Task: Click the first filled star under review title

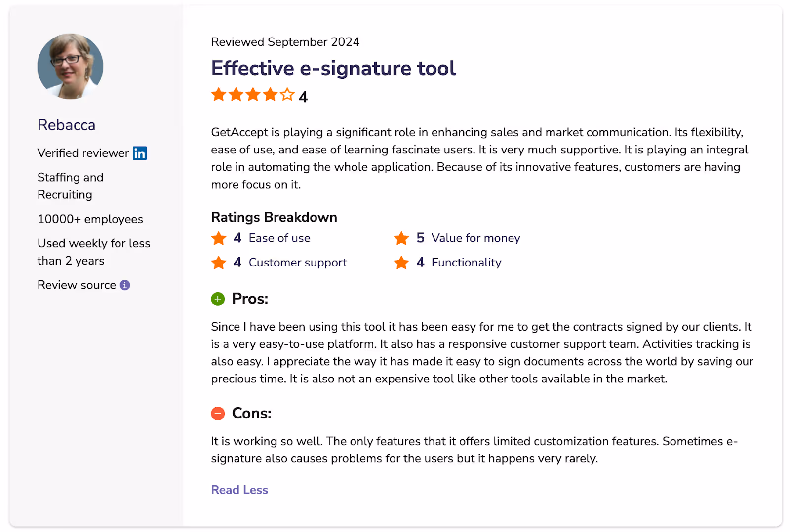Action: (x=219, y=94)
